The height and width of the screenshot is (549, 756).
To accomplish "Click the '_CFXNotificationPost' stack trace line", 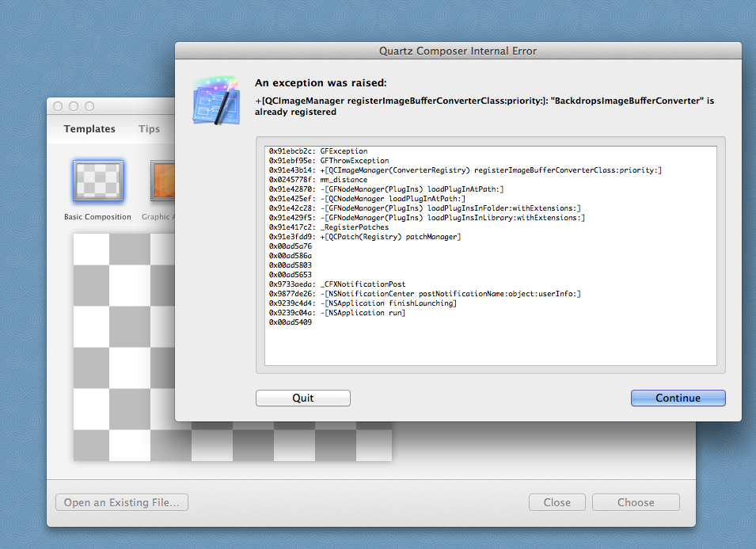I will (x=337, y=284).
